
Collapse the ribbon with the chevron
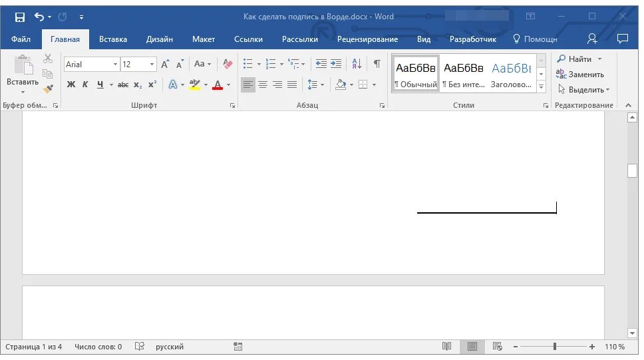[x=629, y=106]
